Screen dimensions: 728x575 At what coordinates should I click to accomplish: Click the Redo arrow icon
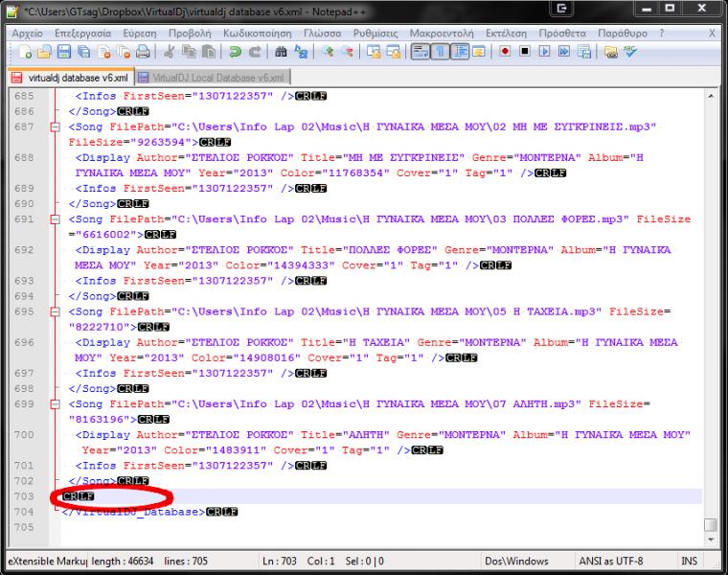click(x=255, y=52)
